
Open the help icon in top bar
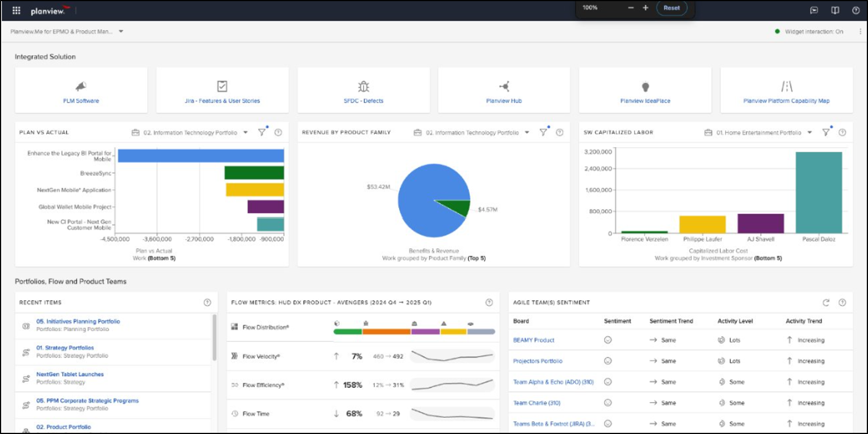tap(856, 10)
